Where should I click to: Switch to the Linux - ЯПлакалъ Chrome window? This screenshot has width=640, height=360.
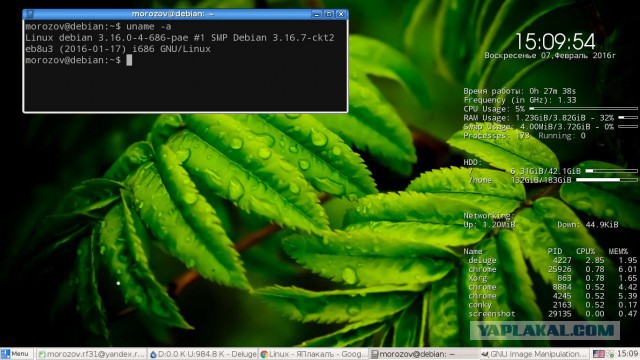[x=313, y=354]
